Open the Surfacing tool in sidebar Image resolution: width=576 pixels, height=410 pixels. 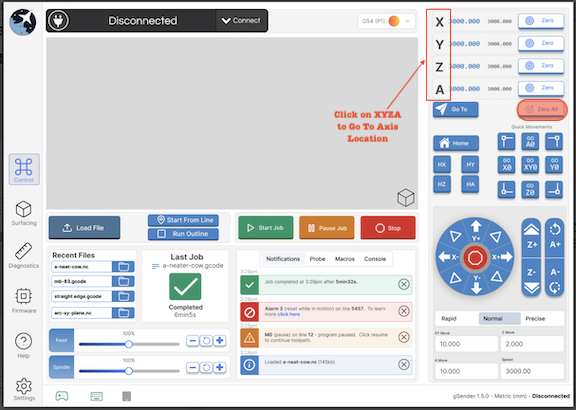tap(24, 213)
